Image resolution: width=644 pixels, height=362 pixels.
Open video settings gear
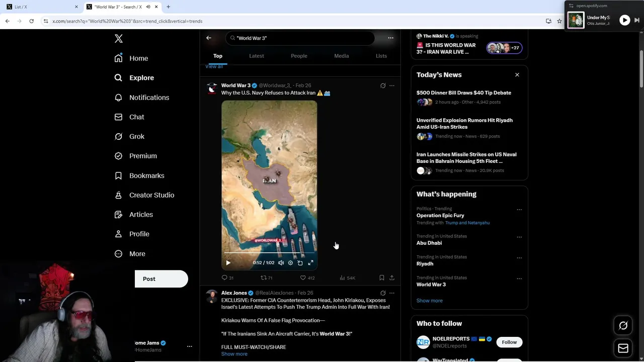290,263
